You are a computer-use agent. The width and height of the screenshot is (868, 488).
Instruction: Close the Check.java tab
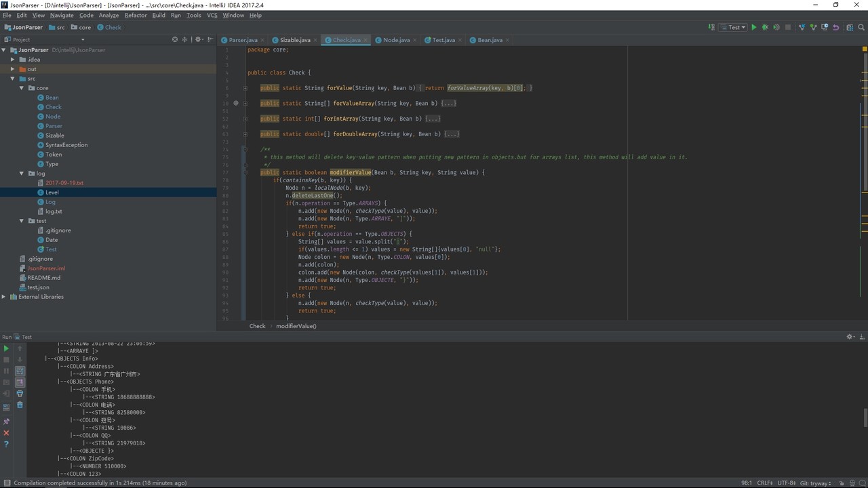[x=366, y=40]
